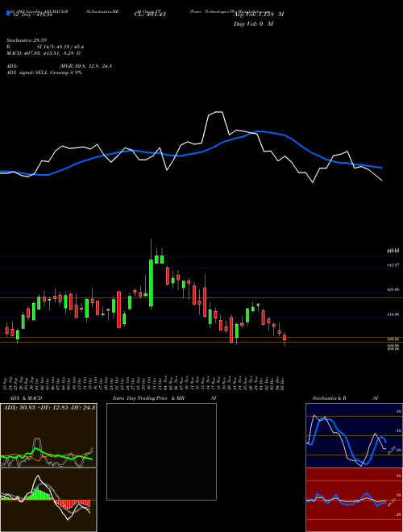Click the ADX (MGR) 30.8, 12.8, 24.3 line

(59, 66)
